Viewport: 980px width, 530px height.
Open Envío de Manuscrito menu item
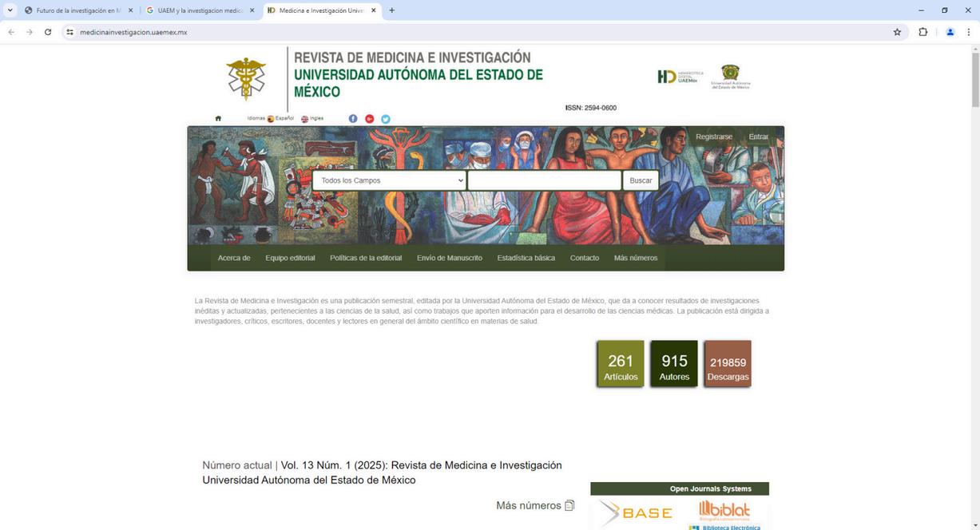coord(450,258)
